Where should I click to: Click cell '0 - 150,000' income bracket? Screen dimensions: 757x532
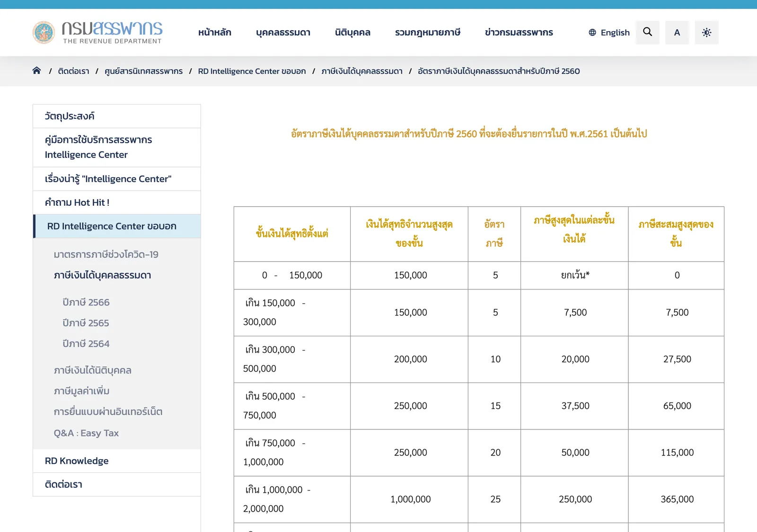[292, 275]
